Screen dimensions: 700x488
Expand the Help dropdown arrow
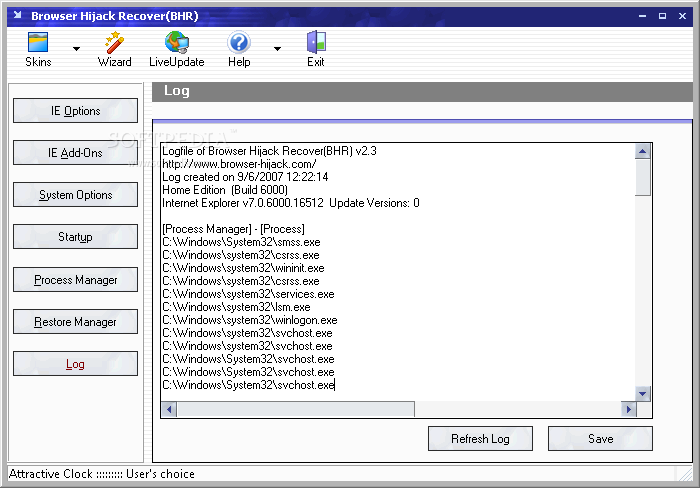[x=277, y=49]
